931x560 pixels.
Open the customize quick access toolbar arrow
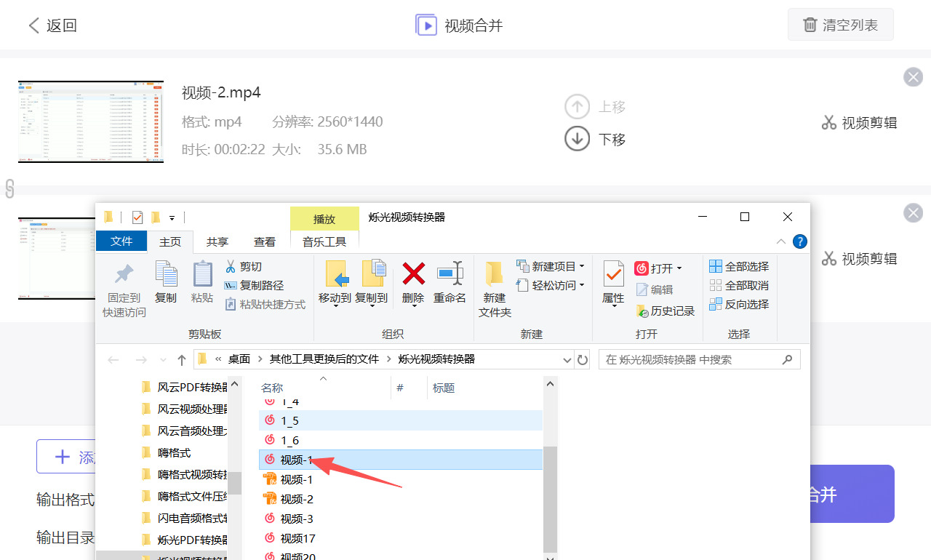172,217
